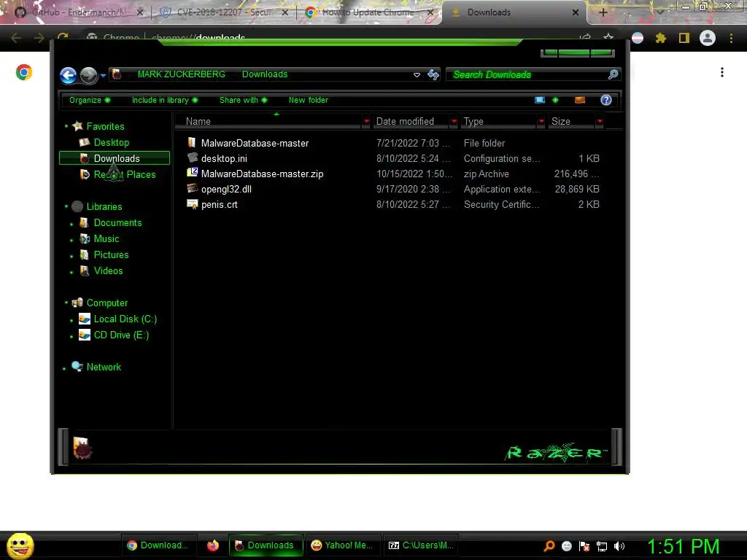Viewport: 747px width, 560px height.
Task: Click the 1:51 PM taskbar clock
Action: pos(683,546)
